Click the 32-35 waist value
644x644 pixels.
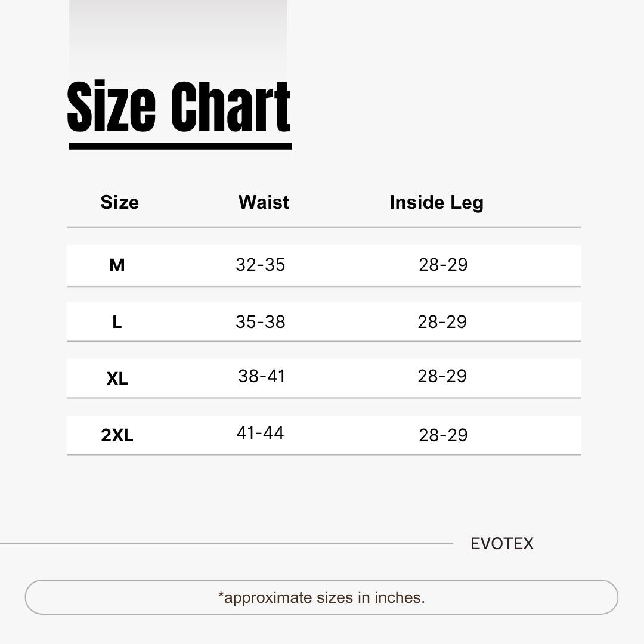coord(261,265)
